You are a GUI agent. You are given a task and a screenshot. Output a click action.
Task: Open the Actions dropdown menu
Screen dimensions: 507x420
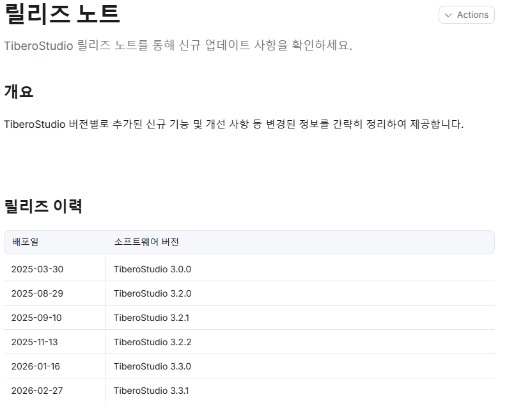(466, 15)
